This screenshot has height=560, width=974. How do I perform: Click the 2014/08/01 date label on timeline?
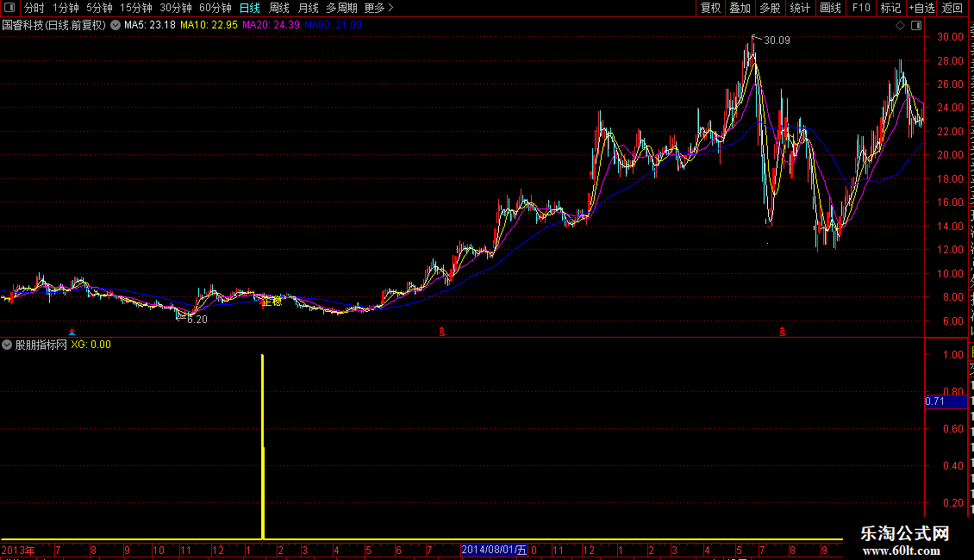pyautogui.click(x=494, y=550)
